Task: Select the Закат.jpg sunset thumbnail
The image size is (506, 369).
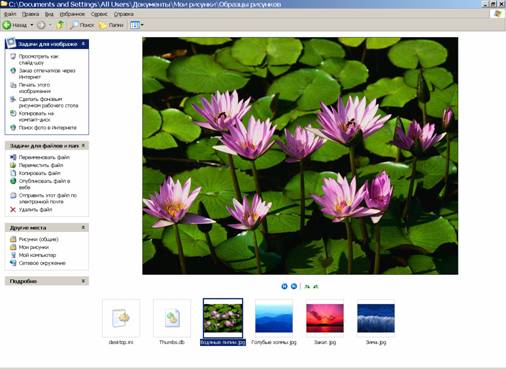Action: coord(325,318)
